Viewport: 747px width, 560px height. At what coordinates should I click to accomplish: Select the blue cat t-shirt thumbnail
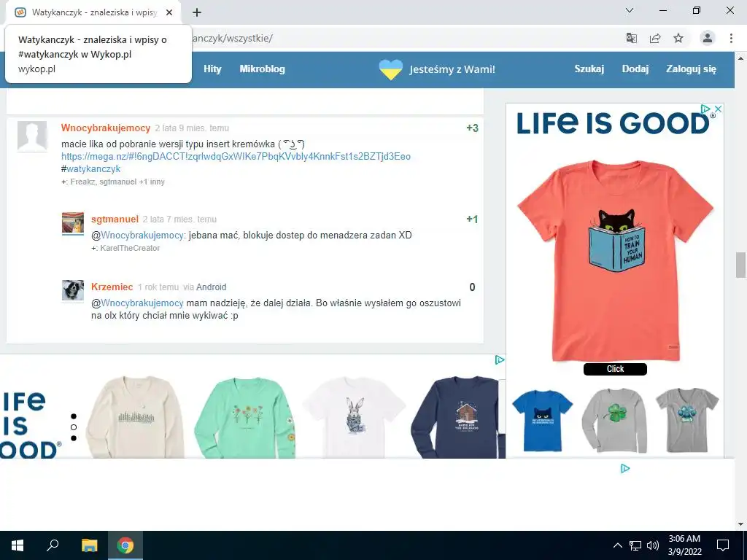click(543, 421)
